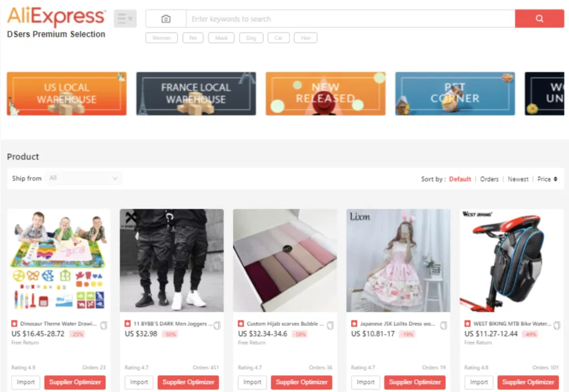569x392 pixels.
Task: Click the copy icon on the Dinosaur drawing mat card
Action: (x=103, y=326)
